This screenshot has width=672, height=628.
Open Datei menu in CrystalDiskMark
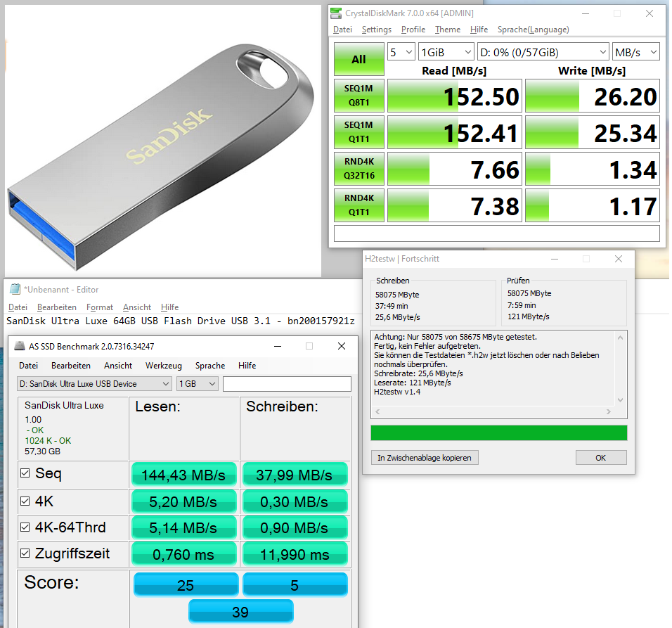tap(342, 30)
